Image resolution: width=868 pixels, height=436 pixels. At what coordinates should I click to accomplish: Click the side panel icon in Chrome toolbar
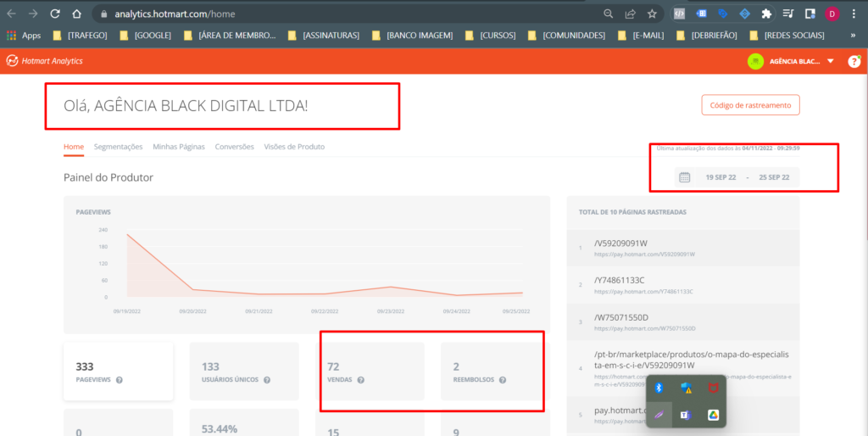click(x=810, y=14)
